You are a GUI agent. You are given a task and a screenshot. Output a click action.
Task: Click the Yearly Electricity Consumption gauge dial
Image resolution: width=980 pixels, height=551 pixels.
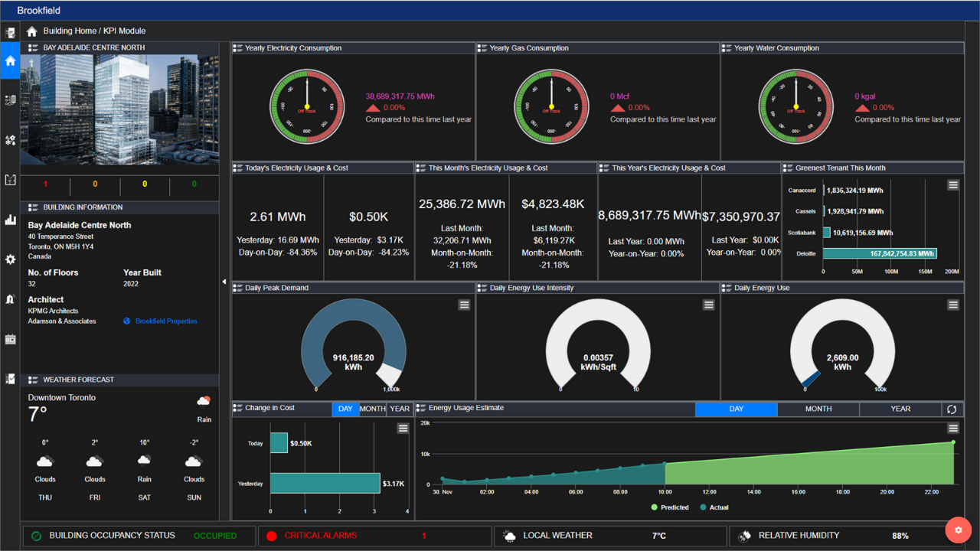306,107
